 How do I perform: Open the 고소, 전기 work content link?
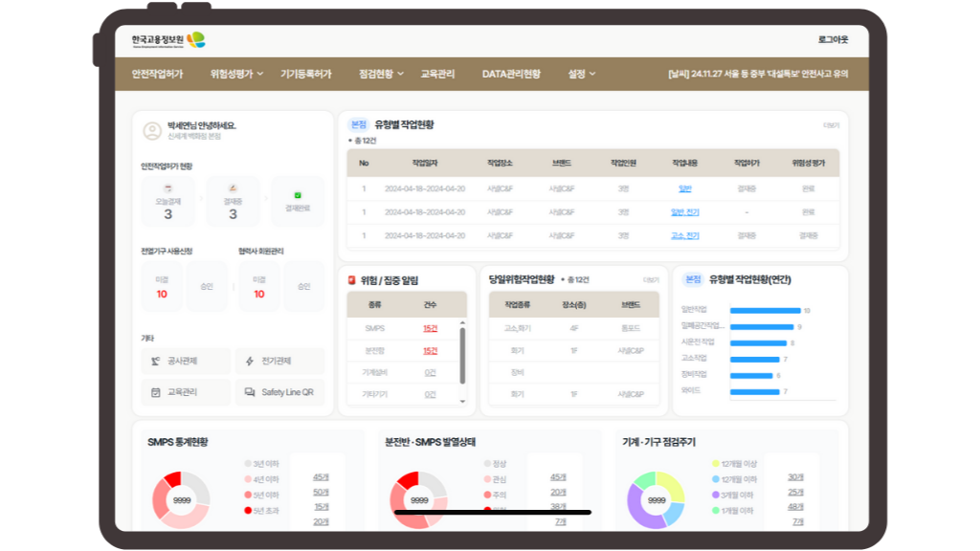(684, 236)
